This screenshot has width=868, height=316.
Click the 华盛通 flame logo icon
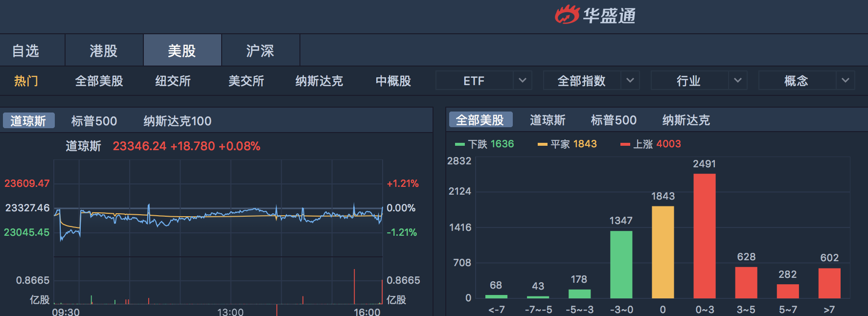pyautogui.click(x=567, y=15)
